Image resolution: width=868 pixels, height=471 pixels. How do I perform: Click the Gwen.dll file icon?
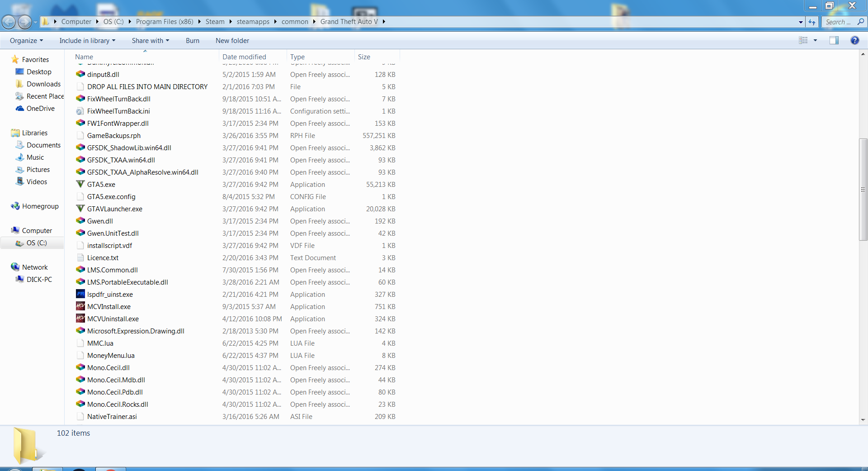coord(80,221)
